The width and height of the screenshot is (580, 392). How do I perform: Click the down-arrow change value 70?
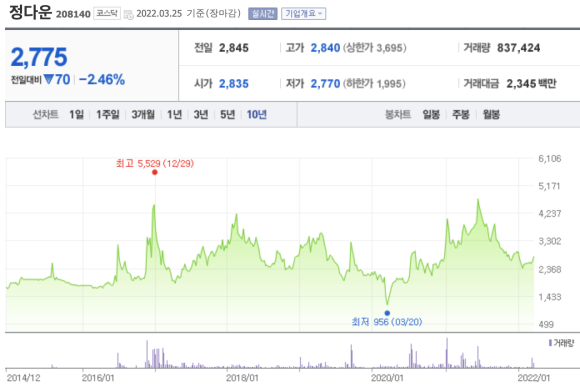coord(57,80)
